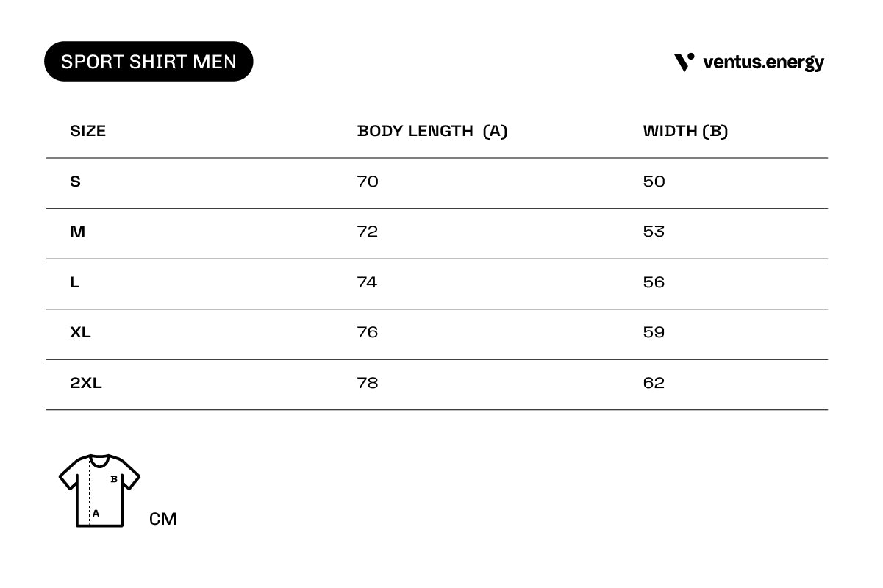
Task: Click body length value 78
Action: (x=368, y=383)
